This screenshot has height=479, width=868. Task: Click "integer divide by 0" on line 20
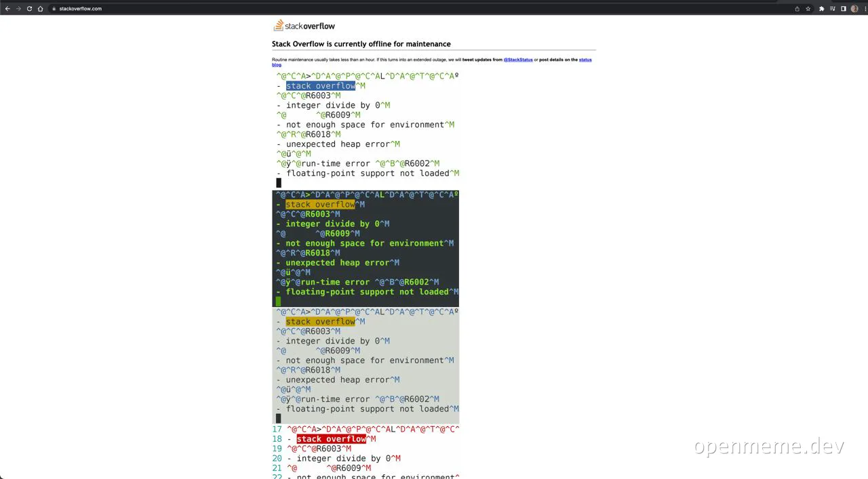tap(344, 459)
